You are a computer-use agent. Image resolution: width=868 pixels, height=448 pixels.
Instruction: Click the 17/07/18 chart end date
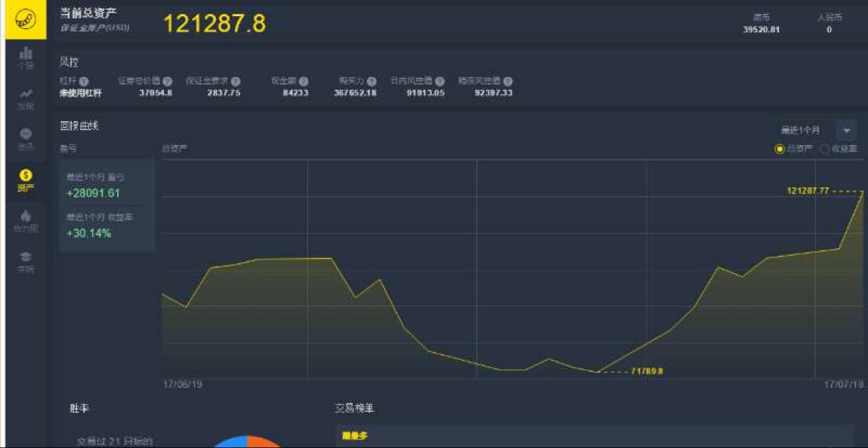point(843,385)
